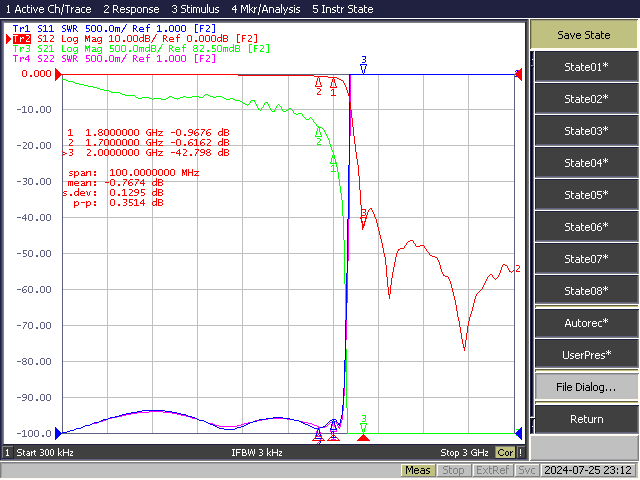This screenshot has height=480, width=640.
Task: Select red marker 3 on S12 trace
Action: [363, 218]
